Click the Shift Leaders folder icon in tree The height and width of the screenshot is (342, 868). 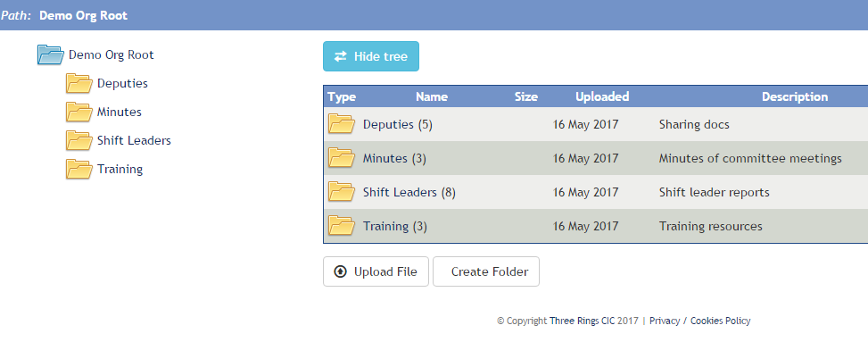pos(79,140)
